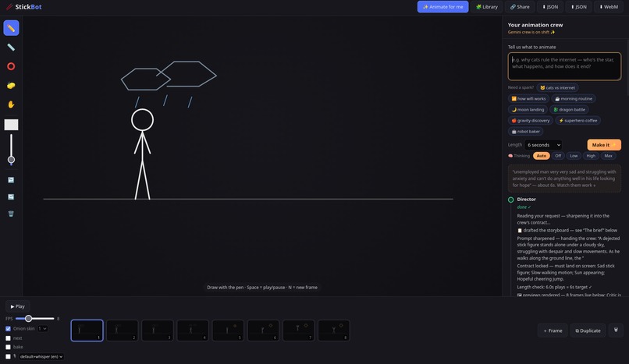
Task: Click the orange Make it button
Action: pos(604,145)
